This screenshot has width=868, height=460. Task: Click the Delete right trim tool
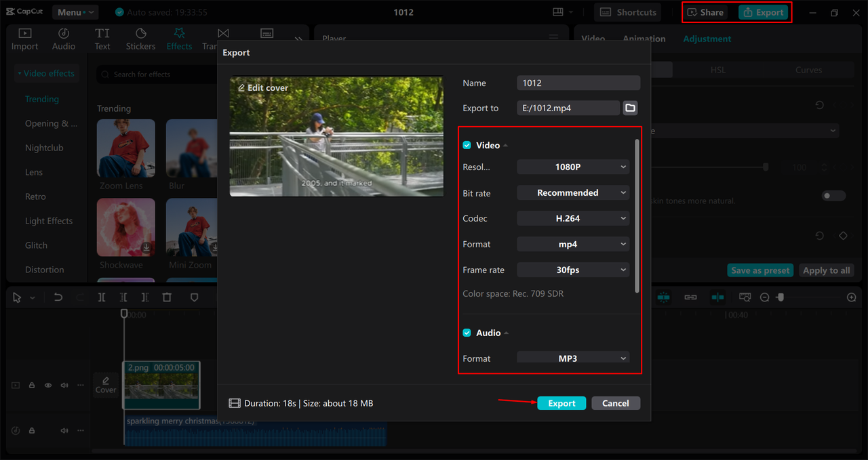pyautogui.click(x=145, y=297)
